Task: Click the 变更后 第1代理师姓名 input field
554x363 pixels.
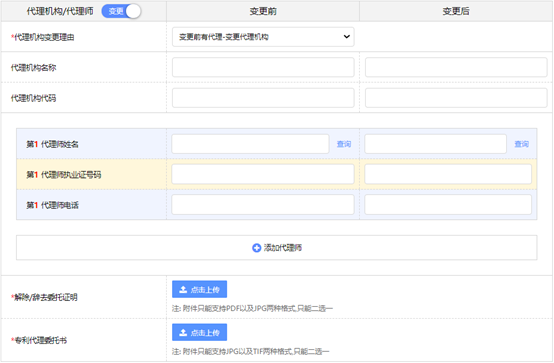Action: 436,144
